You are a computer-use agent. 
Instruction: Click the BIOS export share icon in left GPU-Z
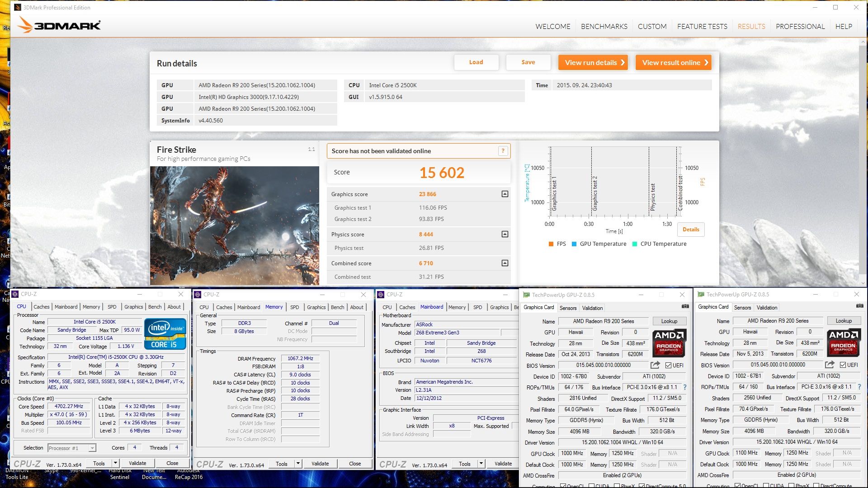655,365
